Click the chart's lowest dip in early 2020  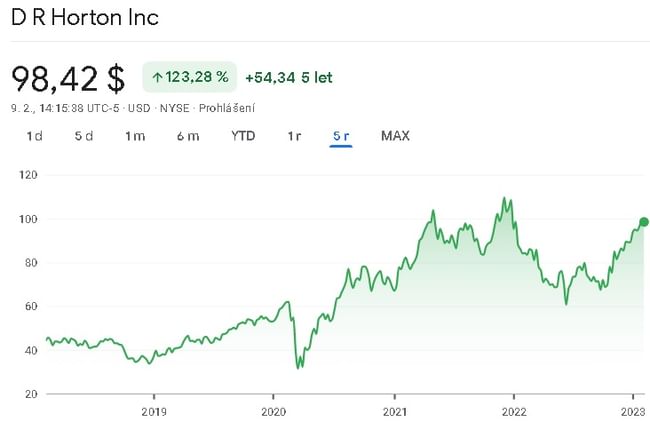coord(298,367)
